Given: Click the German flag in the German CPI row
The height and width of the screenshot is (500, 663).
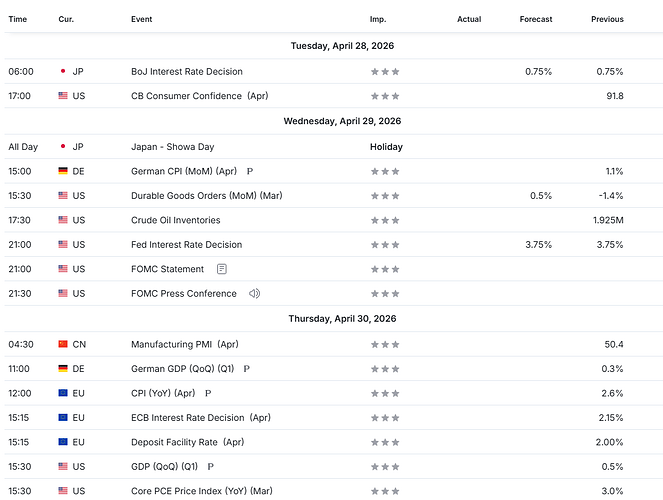Looking at the screenshot, I should (63, 171).
